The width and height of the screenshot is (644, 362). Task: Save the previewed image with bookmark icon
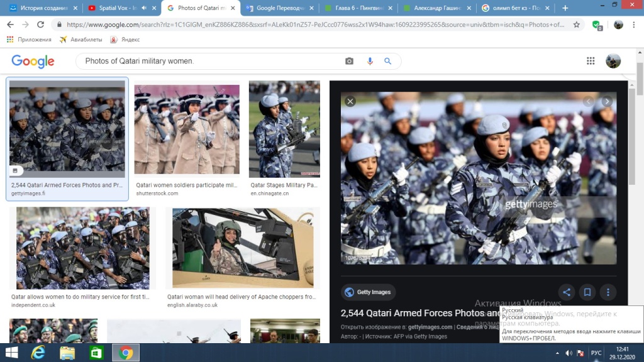click(587, 292)
